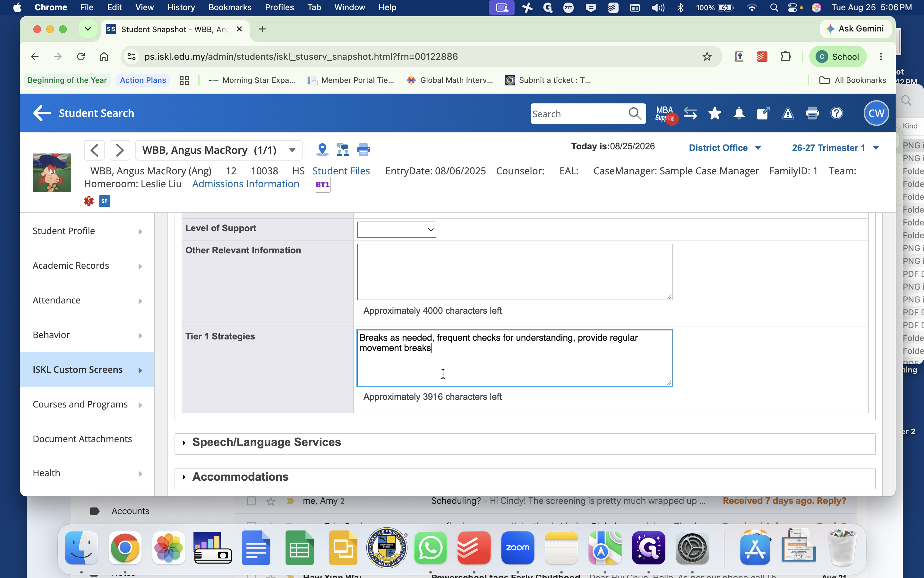Open Chrome home page button
Viewport: 924px width, 578px height.
coord(104,57)
